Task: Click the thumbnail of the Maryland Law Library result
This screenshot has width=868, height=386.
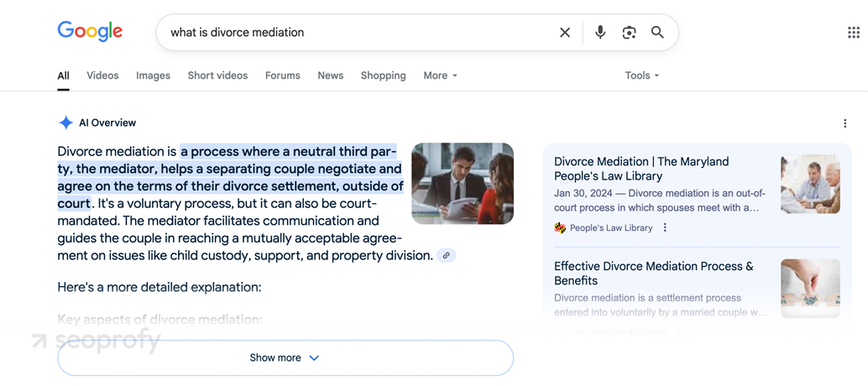Action: 810,184
